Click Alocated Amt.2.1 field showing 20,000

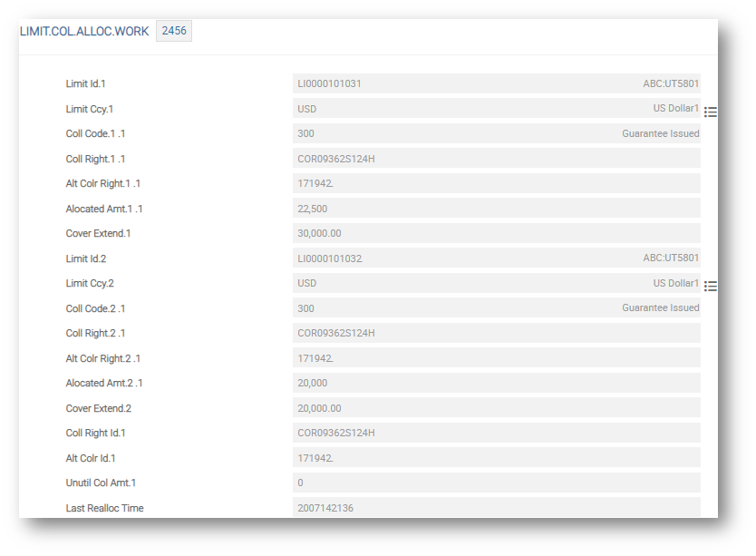click(x=496, y=383)
